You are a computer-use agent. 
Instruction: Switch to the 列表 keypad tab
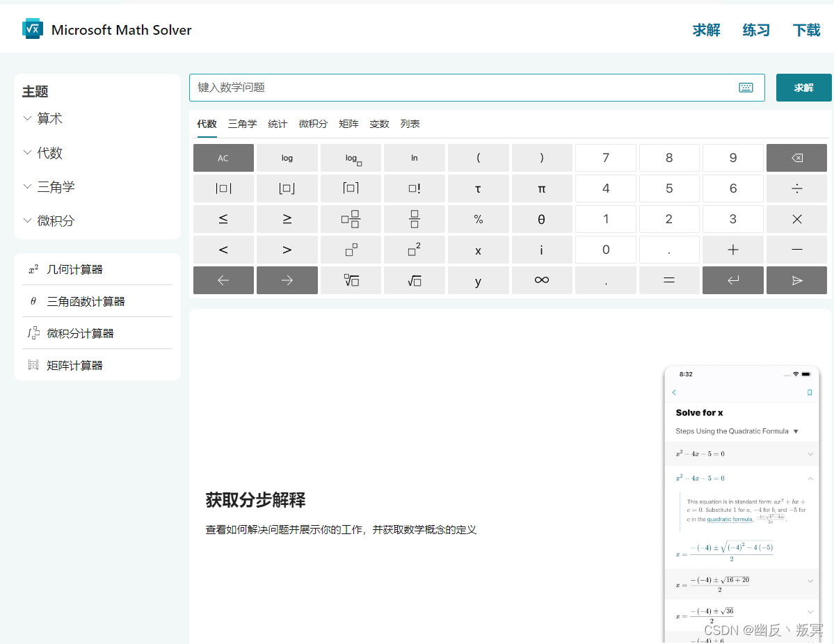[410, 124]
